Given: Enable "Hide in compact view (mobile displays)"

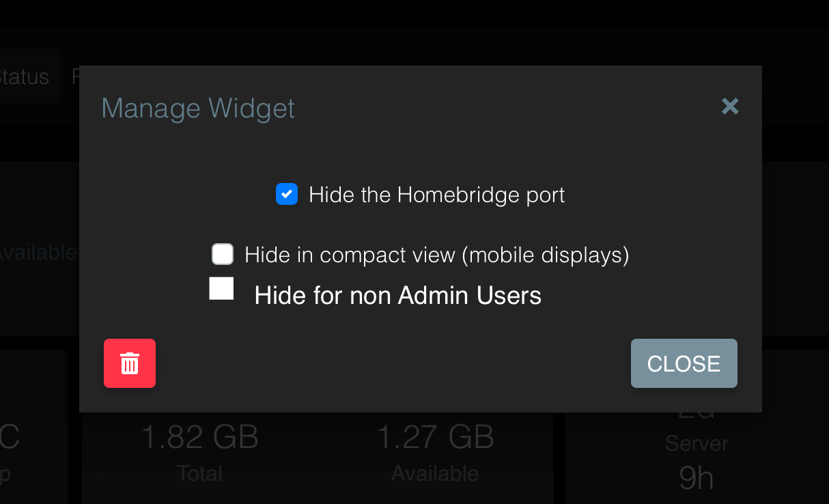Looking at the screenshot, I should (222, 254).
